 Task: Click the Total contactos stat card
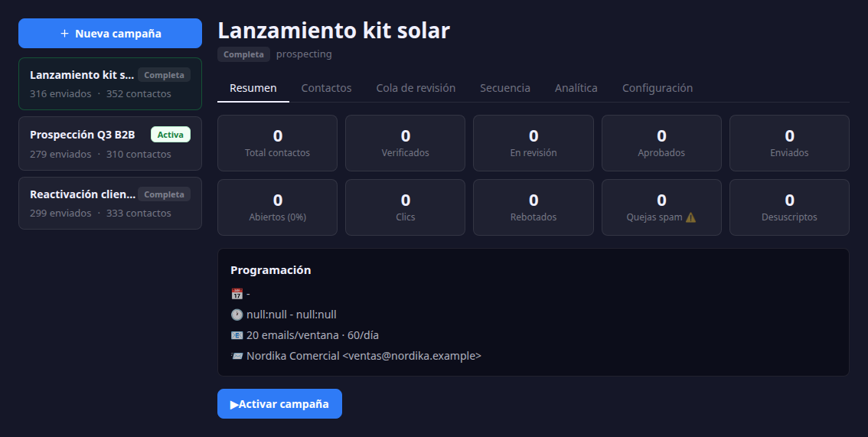click(277, 142)
